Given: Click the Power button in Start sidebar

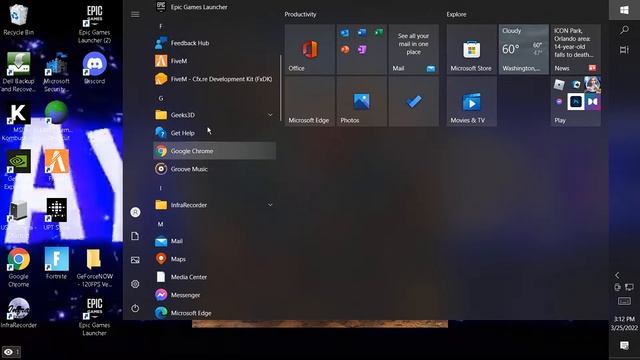Looking at the screenshot, I should click(x=135, y=308).
